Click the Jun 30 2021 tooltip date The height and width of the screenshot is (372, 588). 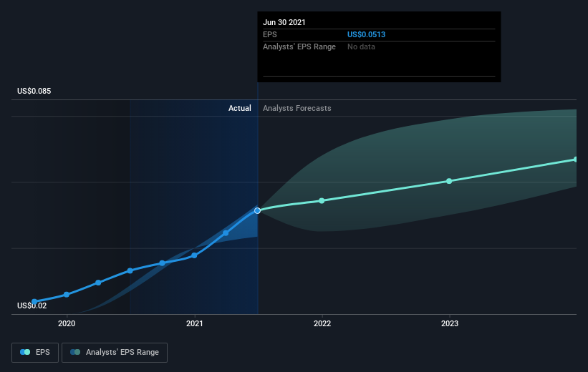(284, 22)
